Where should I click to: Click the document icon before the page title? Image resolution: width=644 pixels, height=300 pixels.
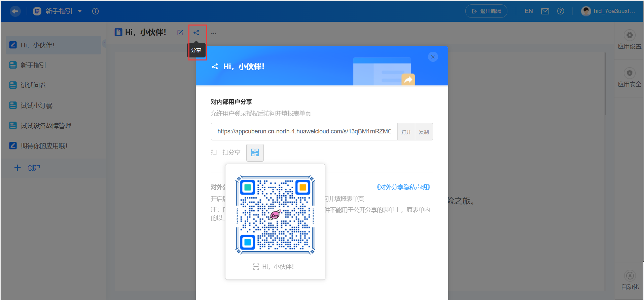pos(118,32)
